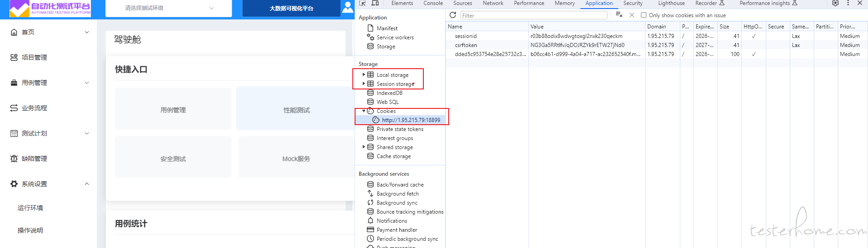This screenshot has height=248, width=868.
Task: Click the cookie Filter input field
Action: coord(534,15)
